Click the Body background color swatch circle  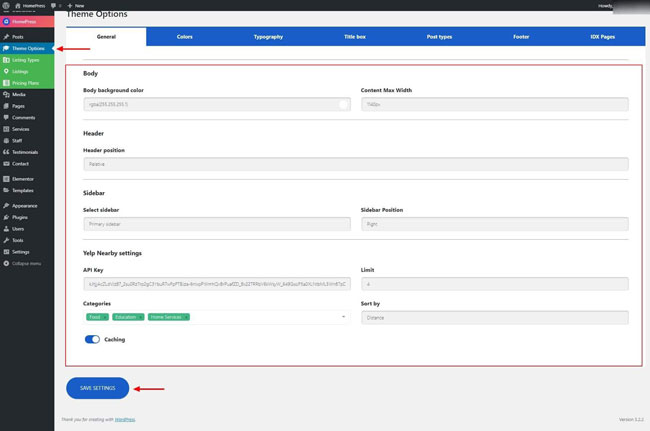(x=343, y=104)
